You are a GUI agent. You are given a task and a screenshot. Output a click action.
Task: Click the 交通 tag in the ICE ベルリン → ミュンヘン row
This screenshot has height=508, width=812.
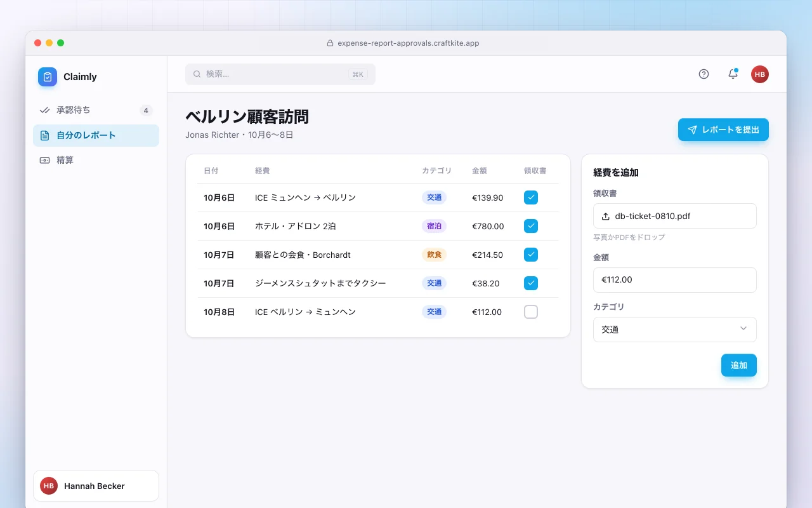[434, 312]
